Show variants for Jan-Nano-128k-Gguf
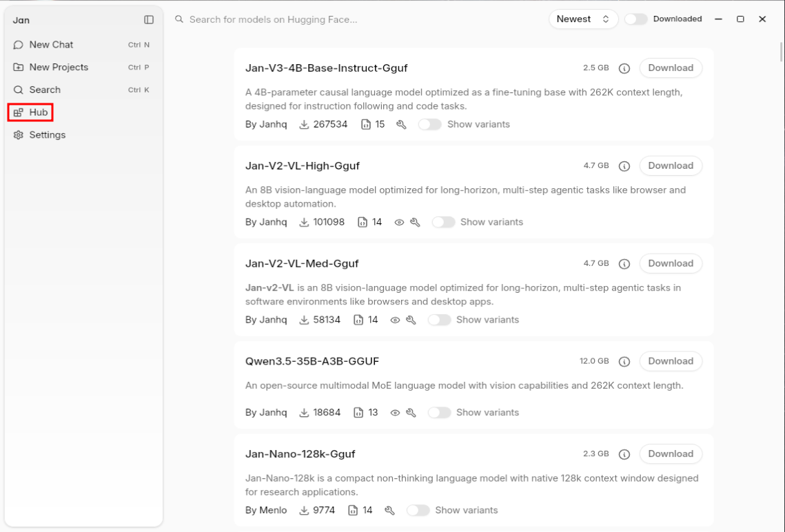The width and height of the screenshot is (785, 532). click(418, 511)
